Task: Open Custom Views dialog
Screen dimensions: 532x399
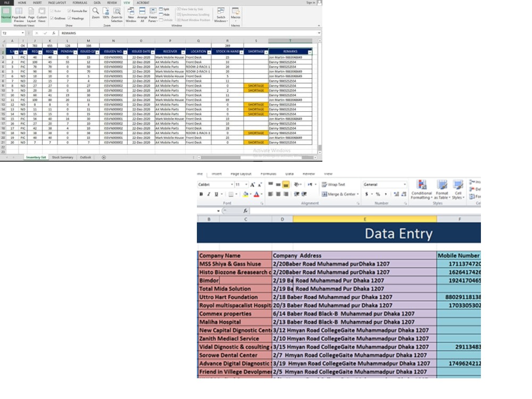Action: [x=41, y=14]
